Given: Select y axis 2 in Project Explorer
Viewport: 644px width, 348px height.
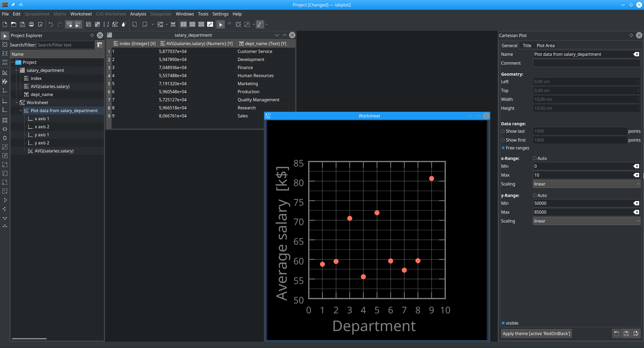Looking at the screenshot, I should pyautogui.click(x=42, y=143).
